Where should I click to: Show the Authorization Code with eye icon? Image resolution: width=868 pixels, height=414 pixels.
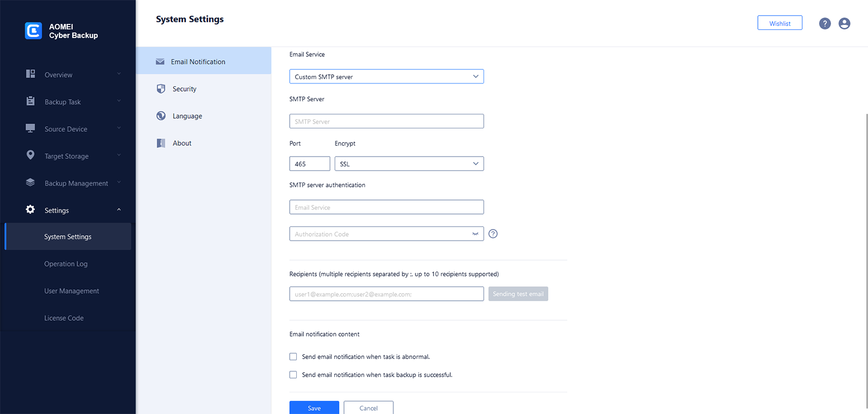click(x=475, y=234)
